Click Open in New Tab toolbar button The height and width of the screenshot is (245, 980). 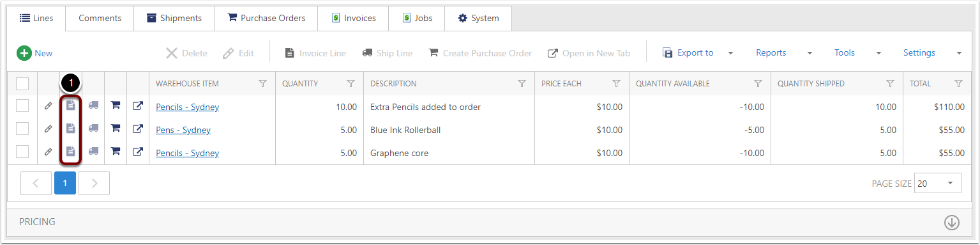coord(589,53)
